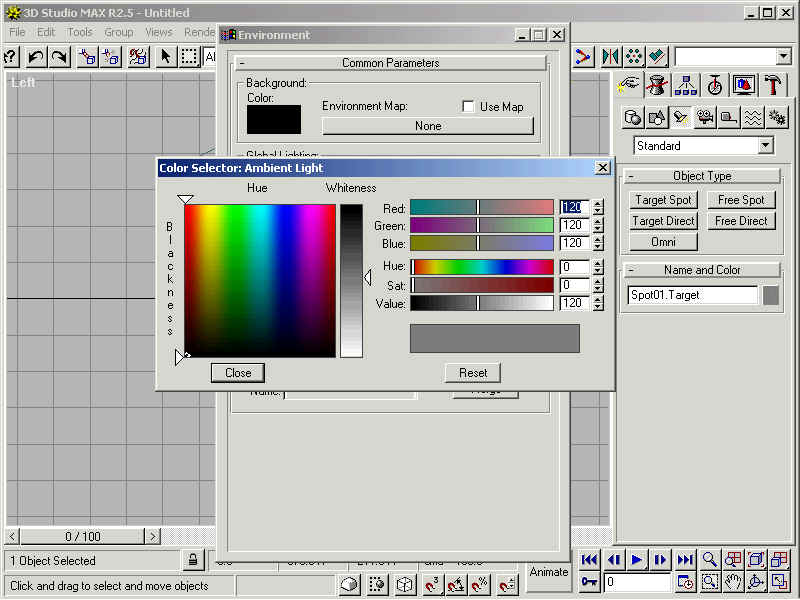The width and height of the screenshot is (800, 600).
Task: Select the Motion panel clock icon
Action: 714,85
